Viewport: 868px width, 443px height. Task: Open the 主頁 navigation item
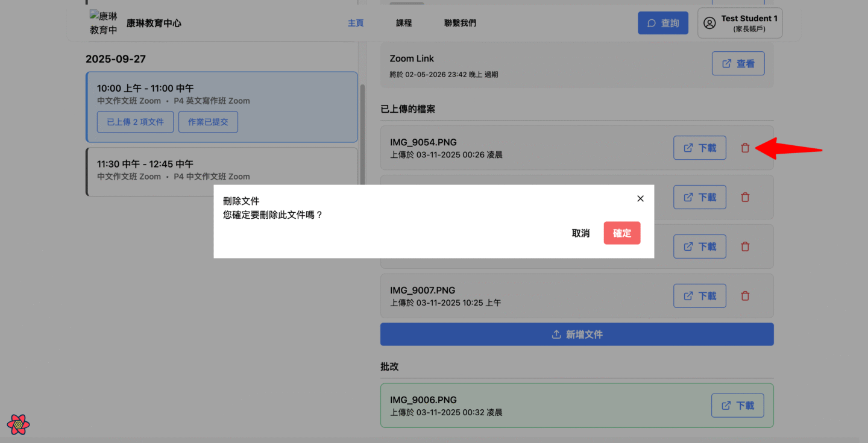point(356,23)
